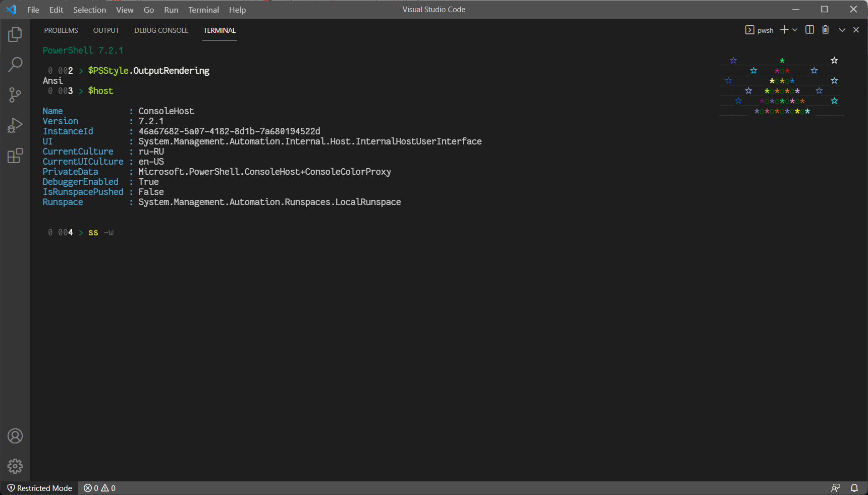The image size is (868, 495).
Task: Click Restricted Mode status item
Action: 39,488
